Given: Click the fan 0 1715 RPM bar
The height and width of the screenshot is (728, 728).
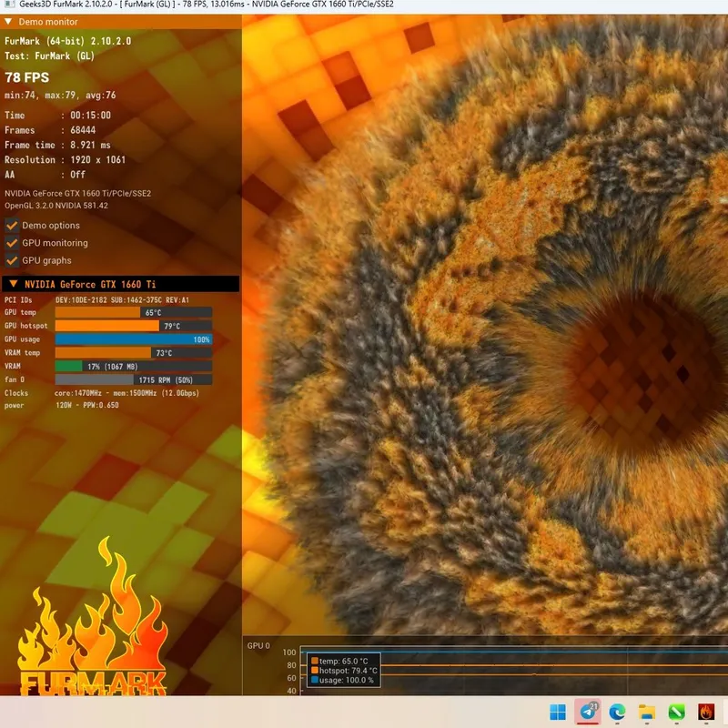Looking at the screenshot, I should [134, 379].
